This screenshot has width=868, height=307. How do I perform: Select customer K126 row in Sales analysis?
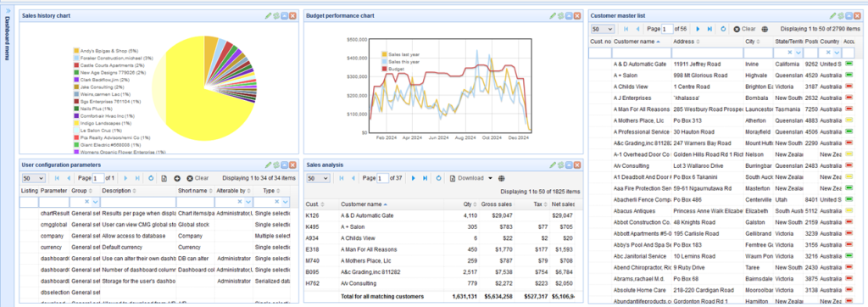pyautogui.click(x=441, y=215)
